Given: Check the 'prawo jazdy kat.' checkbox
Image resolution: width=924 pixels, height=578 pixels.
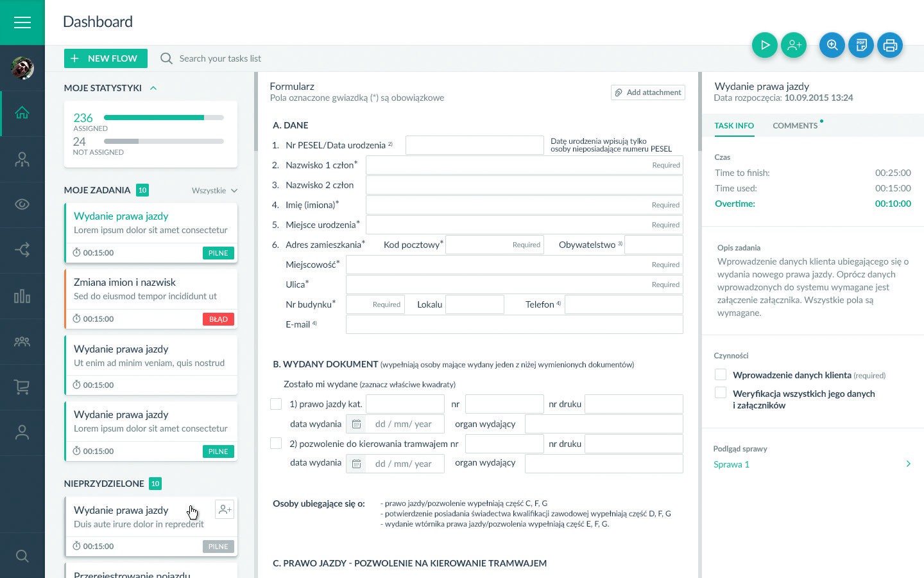Looking at the screenshot, I should click(276, 404).
